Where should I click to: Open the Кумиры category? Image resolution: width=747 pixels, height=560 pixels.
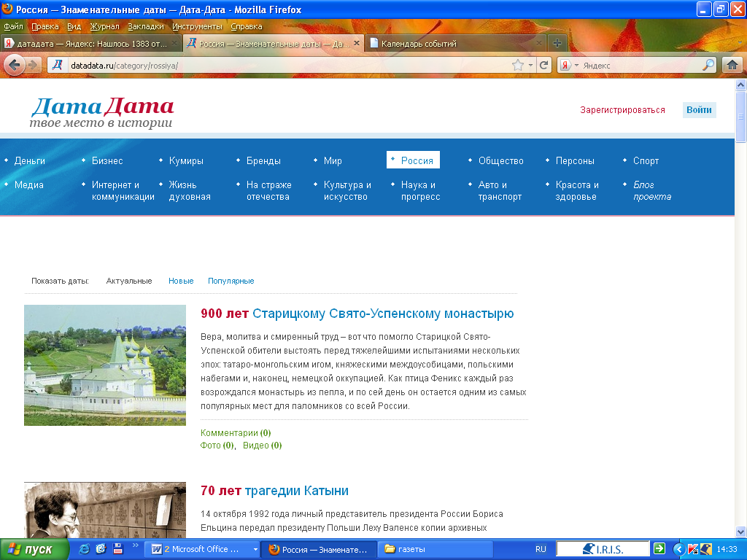(186, 160)
